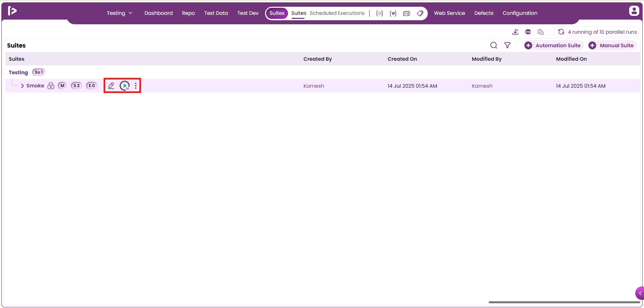Open the user profile avatar
Image resolution: width=644 pixels, height=308 pixels.
tap(634, 11)
